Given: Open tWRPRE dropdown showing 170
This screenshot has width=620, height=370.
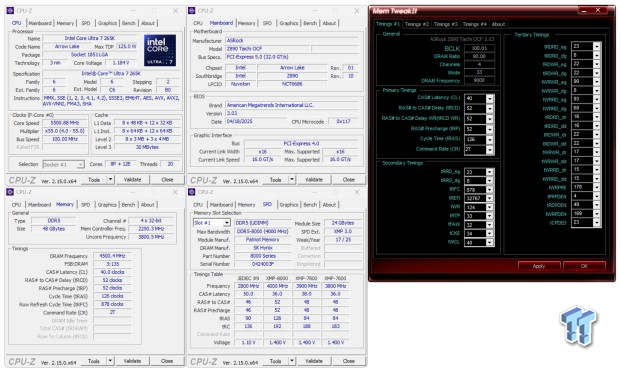Looking at the screenshot, I should (597, 187).
